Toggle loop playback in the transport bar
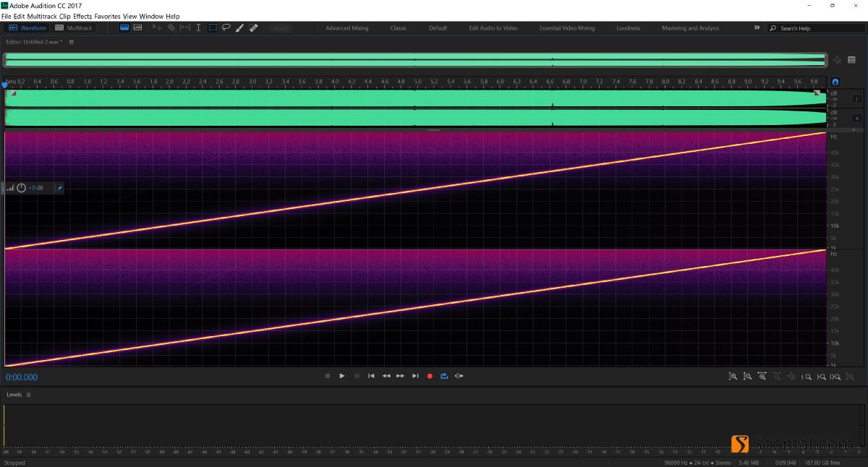 point(444,376)
